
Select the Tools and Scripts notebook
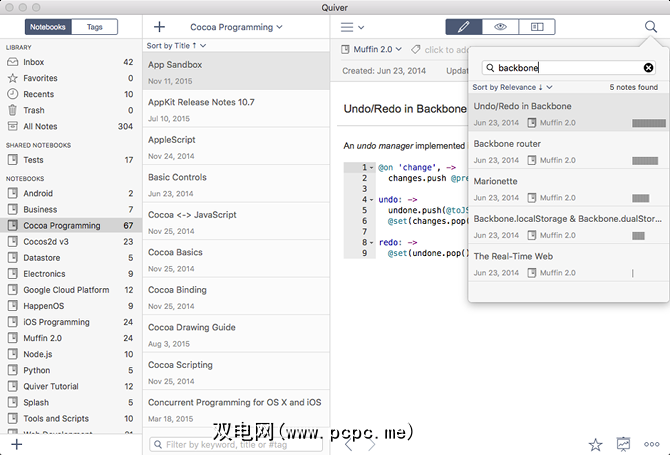(x=71, y=418)
